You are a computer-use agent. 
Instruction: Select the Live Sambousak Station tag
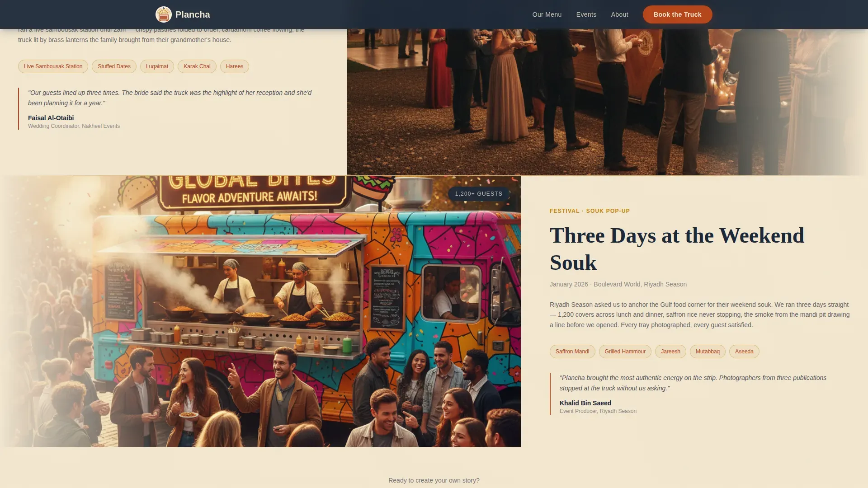(53, 66)
